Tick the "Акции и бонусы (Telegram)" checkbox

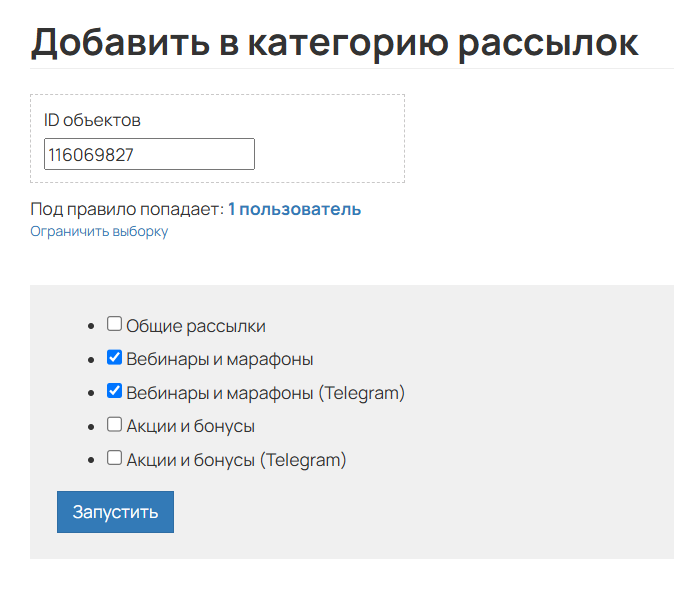tap(114, 458)
